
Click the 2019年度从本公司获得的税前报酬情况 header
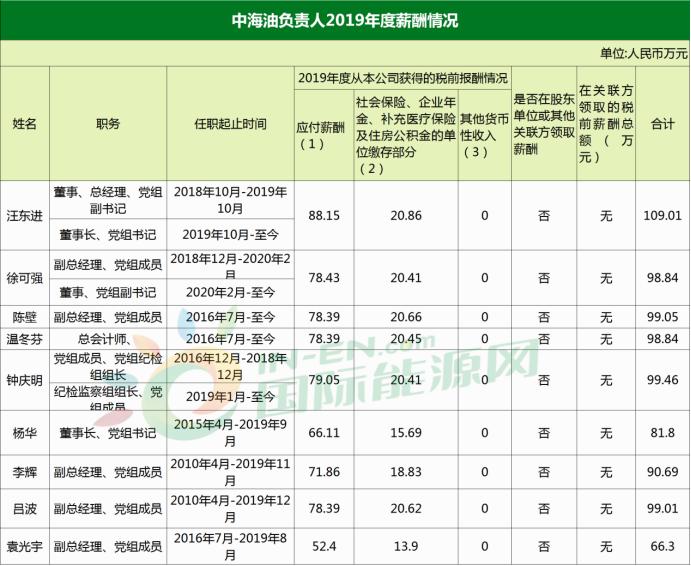[x=403, y=78]
